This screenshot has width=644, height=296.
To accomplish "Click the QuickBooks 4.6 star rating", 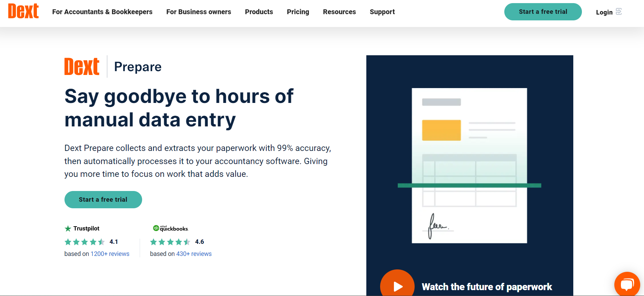I will (x=170, y=242).
